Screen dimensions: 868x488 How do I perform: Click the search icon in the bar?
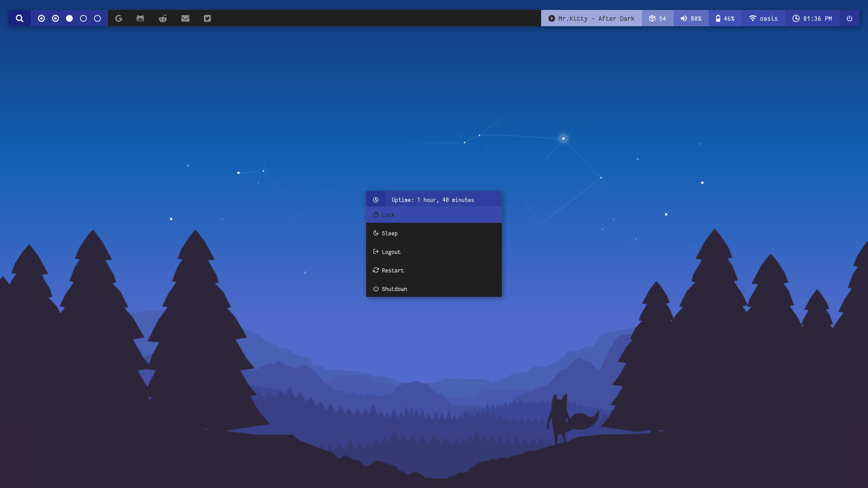[19, 19]
